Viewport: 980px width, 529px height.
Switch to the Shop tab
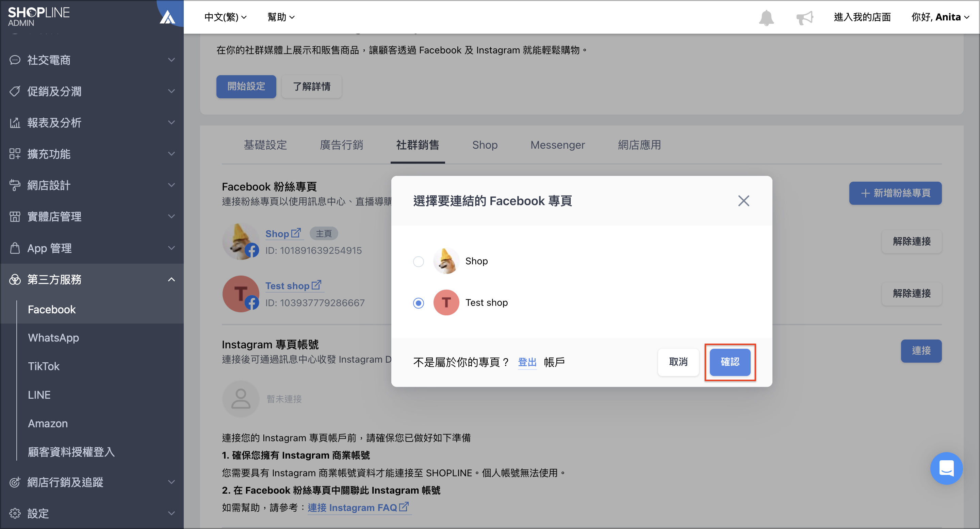pyautogui.click(x=485, y=145)
